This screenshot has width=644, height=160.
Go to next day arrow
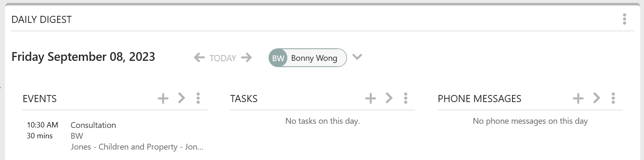click(247, 57)
